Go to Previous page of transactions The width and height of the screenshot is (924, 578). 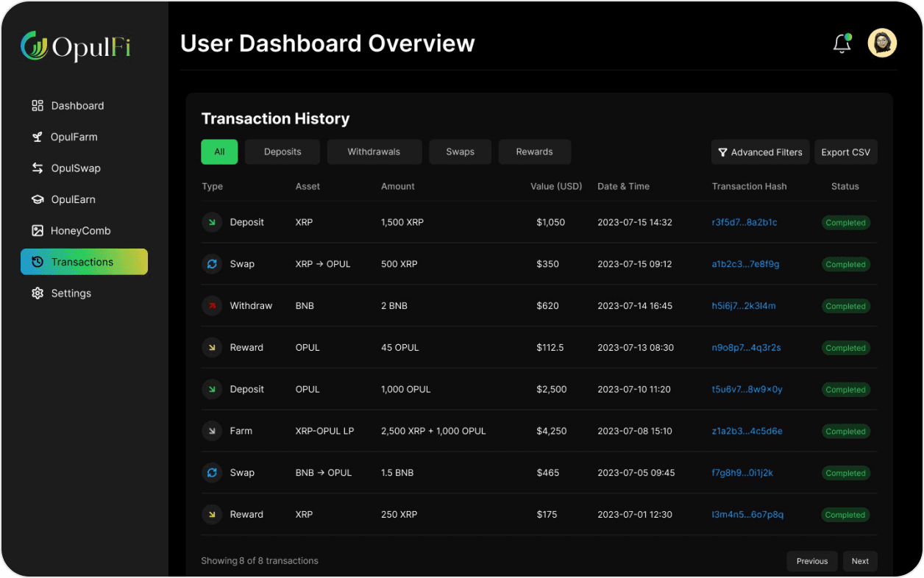(x=812, y=561)
